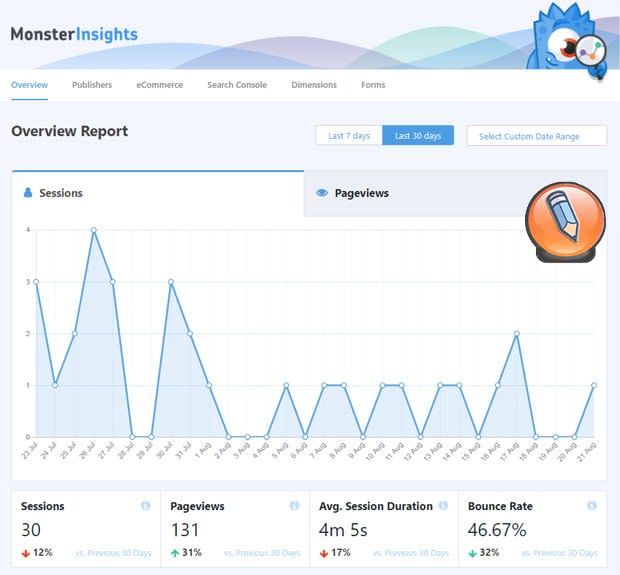This screenshot has width=620, height=575.
Task: Open info icon on Pageviews card
Action: click(294, 505)
